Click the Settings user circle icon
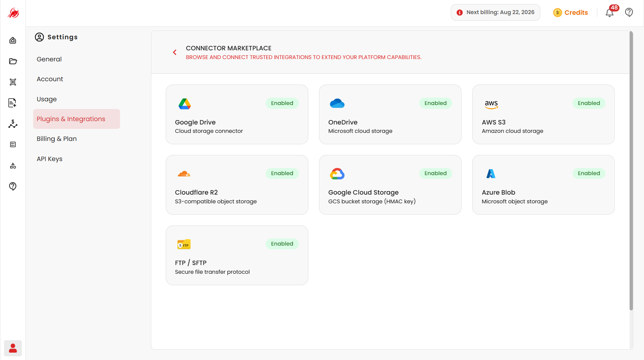This screenshot has width=644, height=360. pos(39,37)
